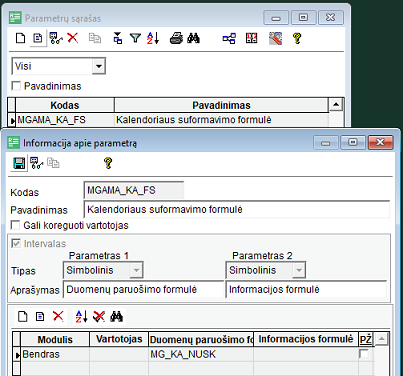The width and height of the screenshot is (403, 376).
Task: Click the save floppy disk icon
Action: [19, 163]
